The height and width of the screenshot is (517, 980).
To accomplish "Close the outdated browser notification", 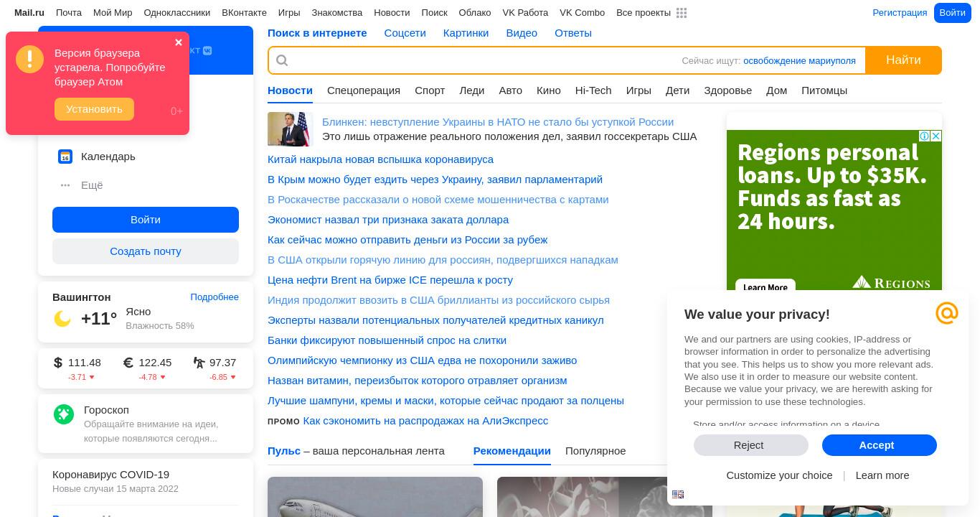I will [x=179, y=42].
